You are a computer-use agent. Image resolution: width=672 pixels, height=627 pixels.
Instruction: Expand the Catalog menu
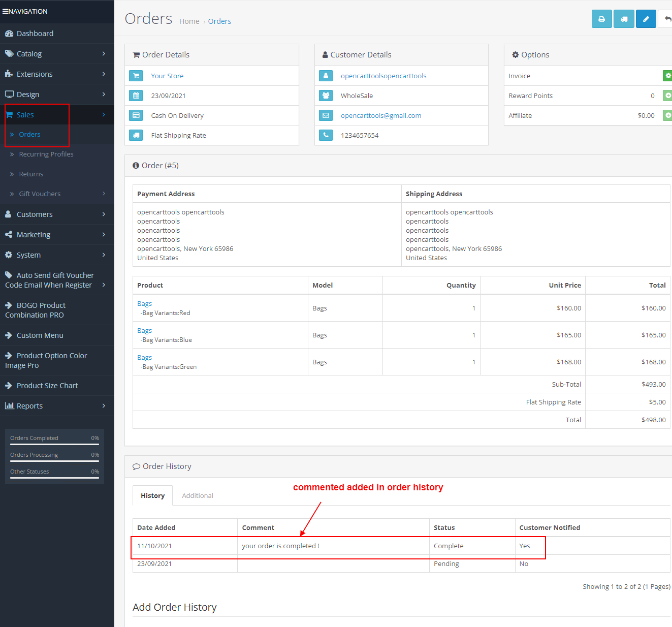(29, 53)
